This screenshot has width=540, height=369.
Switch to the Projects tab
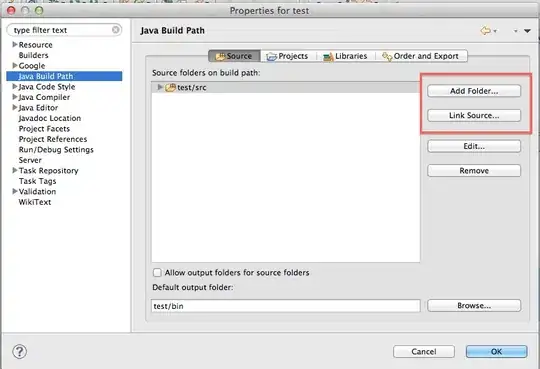point(288,56)
